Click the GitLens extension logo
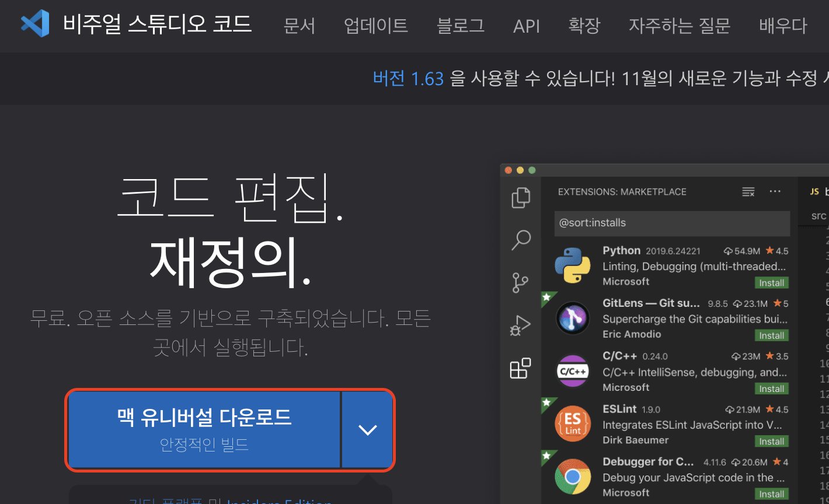The image size is (829, 504). point(573,318)
